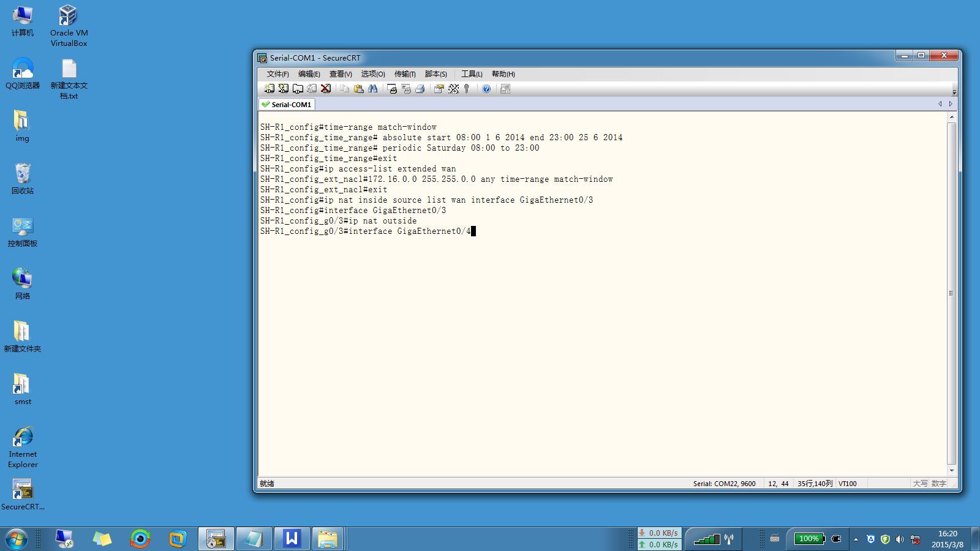Open the QQ浏览器 desktop icon
The image size is (980, 551).
[x=23, y=73]
